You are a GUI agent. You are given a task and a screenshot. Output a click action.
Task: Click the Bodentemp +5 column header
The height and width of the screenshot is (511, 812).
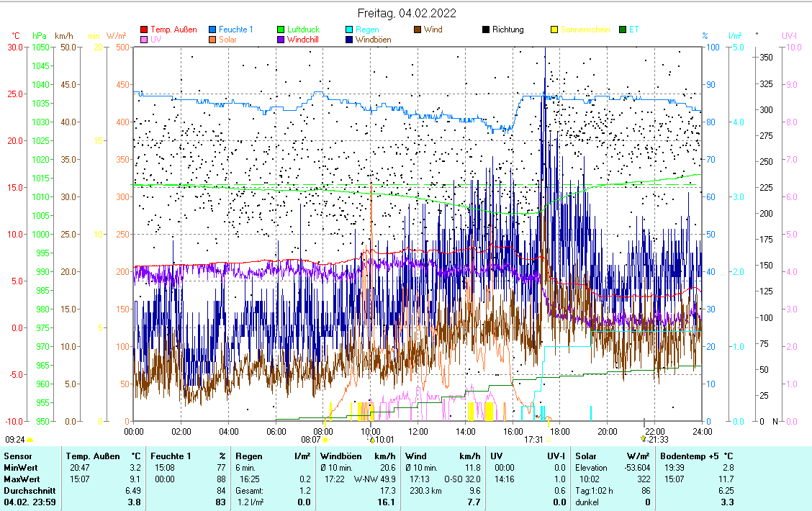click(x=686, y=456)
